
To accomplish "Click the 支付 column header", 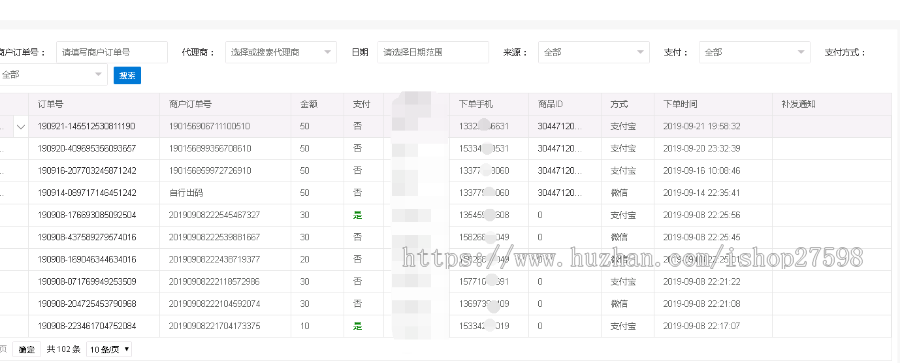I will click(361, 105).
